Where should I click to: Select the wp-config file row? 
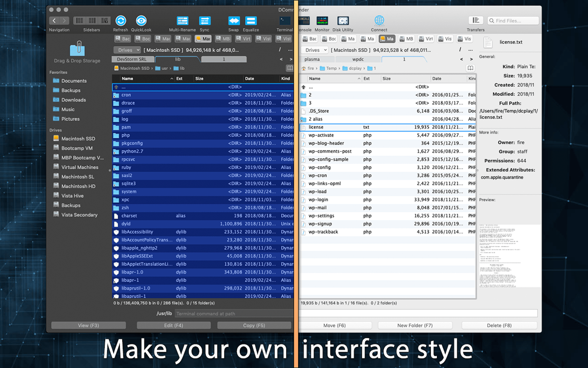pos(320,168)
